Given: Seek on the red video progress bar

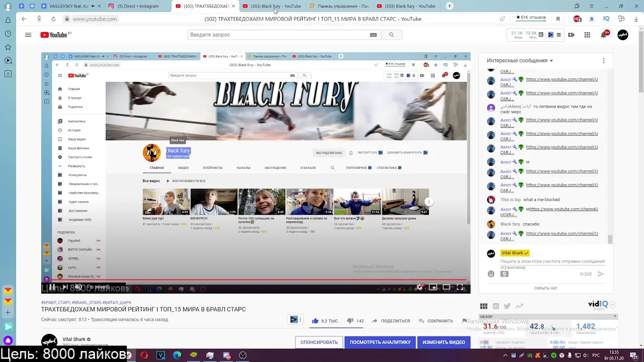Looking at the screenshot, I should 256,280.
